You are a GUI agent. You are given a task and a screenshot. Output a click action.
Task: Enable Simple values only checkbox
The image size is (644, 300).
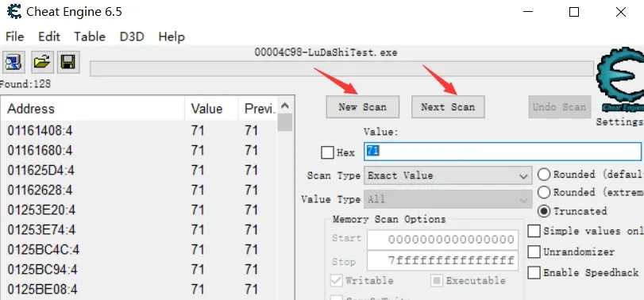click(534, 231)
